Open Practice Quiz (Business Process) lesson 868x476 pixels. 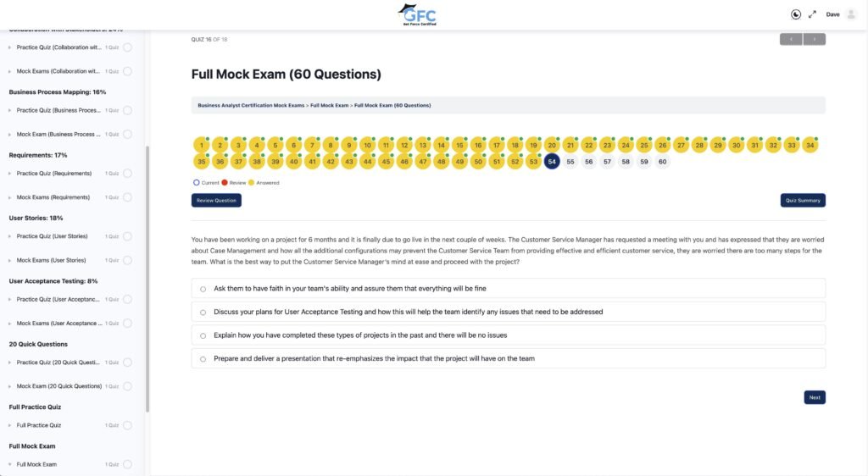(x=58, y=110)
